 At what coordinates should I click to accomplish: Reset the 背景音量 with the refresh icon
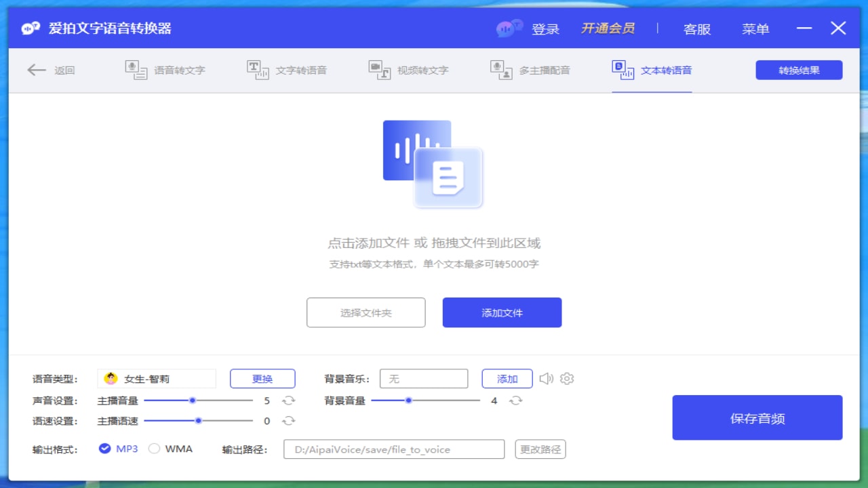pos(517,401)
